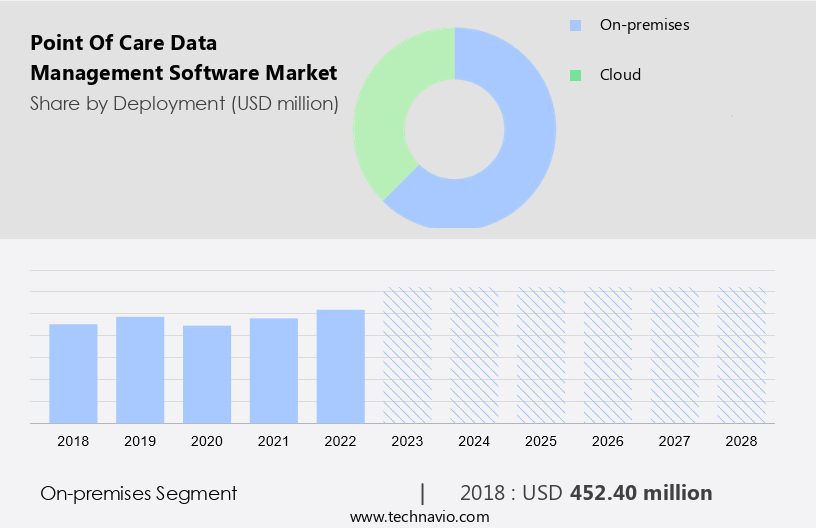Select the hatched 2026 forecast bar
816x528 pixels.
click(x=608, y=355)
